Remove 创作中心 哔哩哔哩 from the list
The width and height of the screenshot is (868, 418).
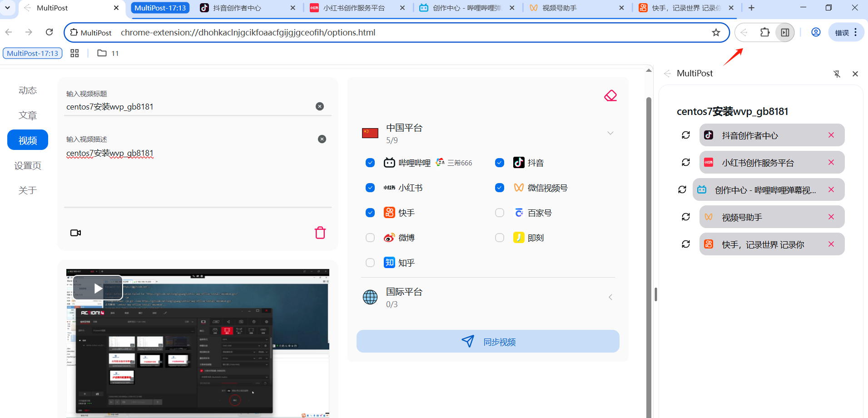pos(831,189)
